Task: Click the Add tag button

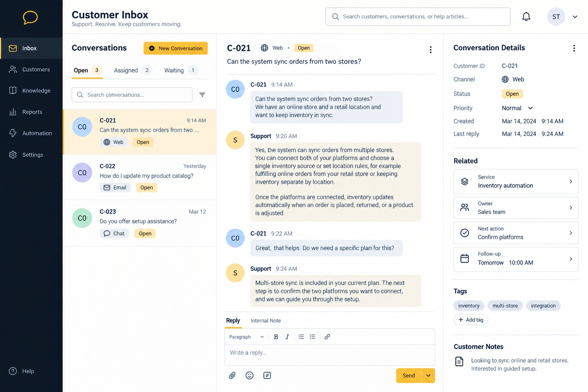Action: coord(471,320)
